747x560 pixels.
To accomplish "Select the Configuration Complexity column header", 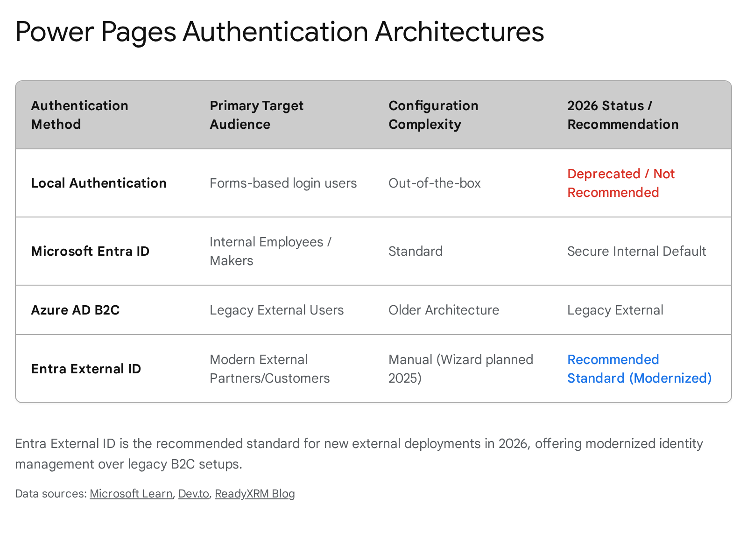I will point(433,115).
